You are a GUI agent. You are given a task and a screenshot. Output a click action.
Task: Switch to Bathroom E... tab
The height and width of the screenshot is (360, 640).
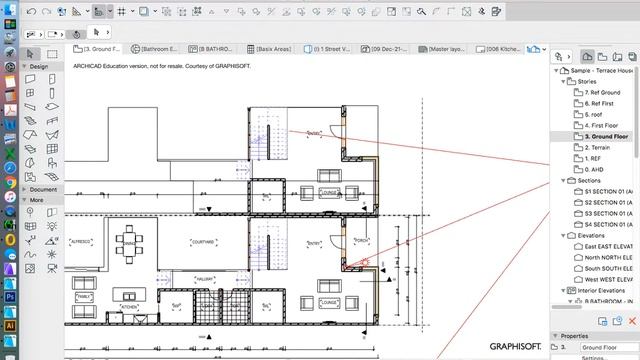(154, 49)
